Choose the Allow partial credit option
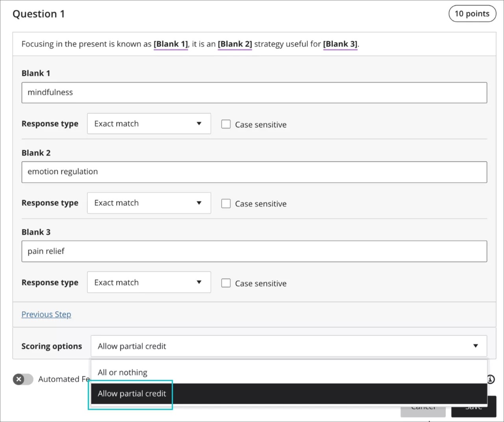Image resolution: width=504 pixels, height=422 pixels. [x=132, y=393]
